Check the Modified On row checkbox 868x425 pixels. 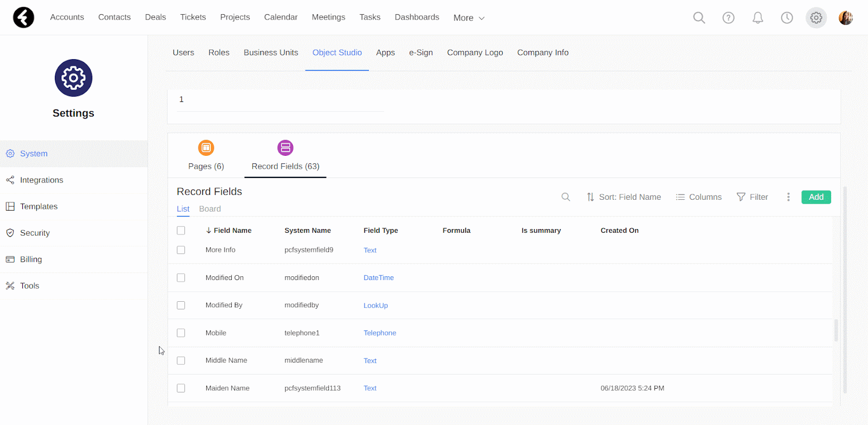click(181, 278)
